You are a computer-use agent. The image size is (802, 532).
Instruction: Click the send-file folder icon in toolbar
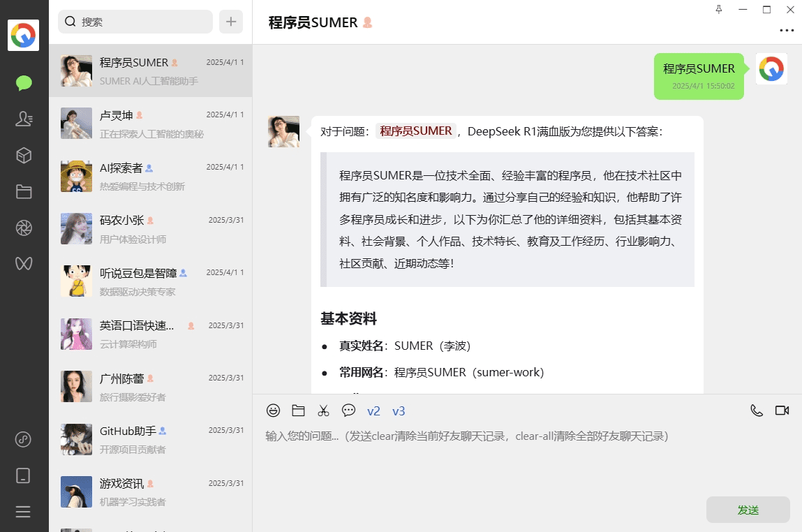tap(298, 411)
